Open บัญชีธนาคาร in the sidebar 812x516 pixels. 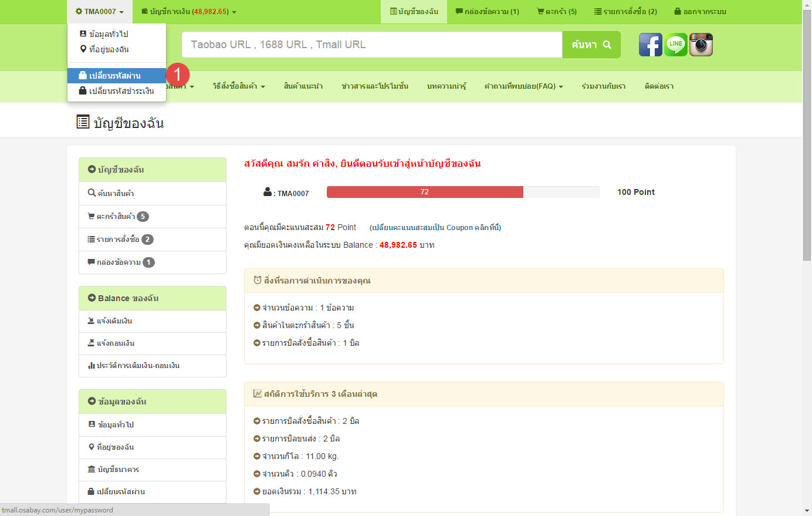point(118,470)
